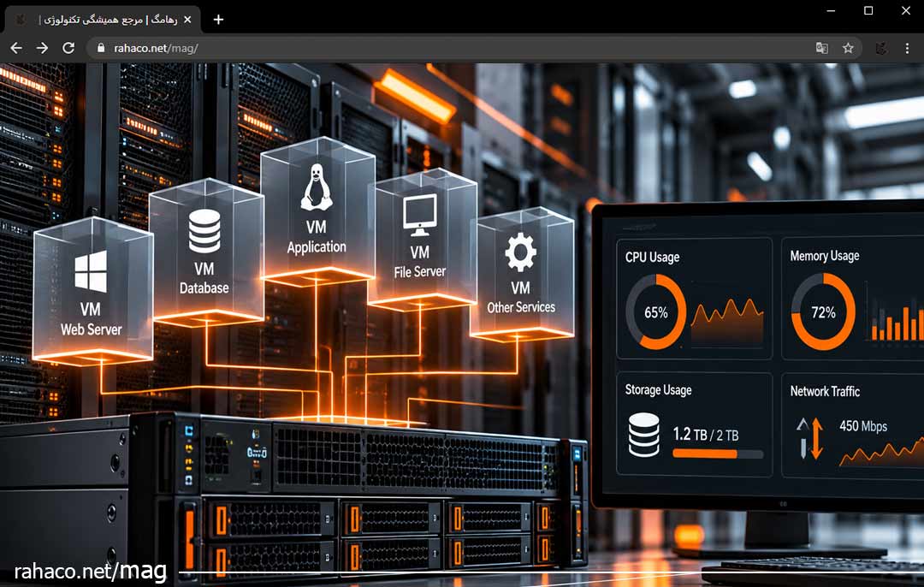Click the "VM Database" label
Screen dimensions: 924x587
(x=204, y=278)
